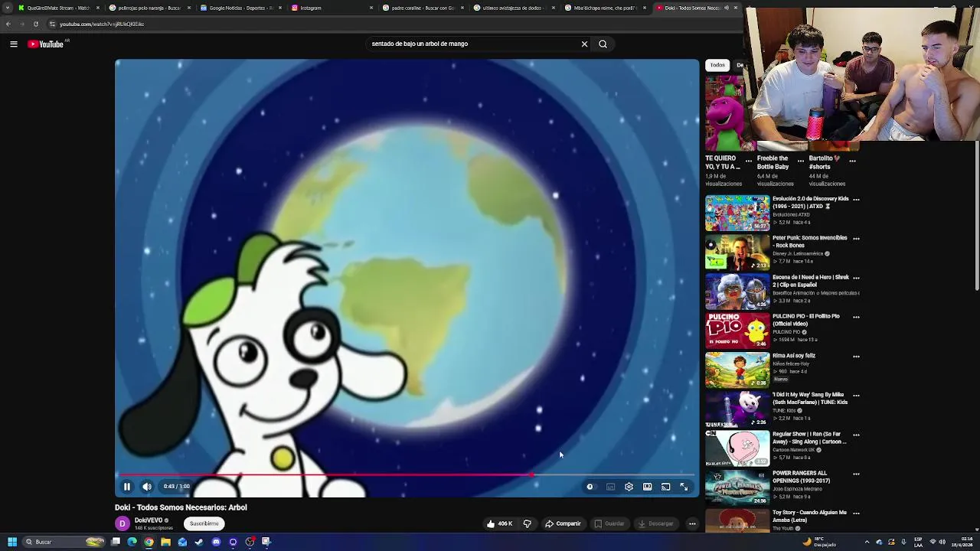Viewport: 980px width, 551px height.
Task: Open options for Bartolito shorts
Action: [x=852, y=161]
